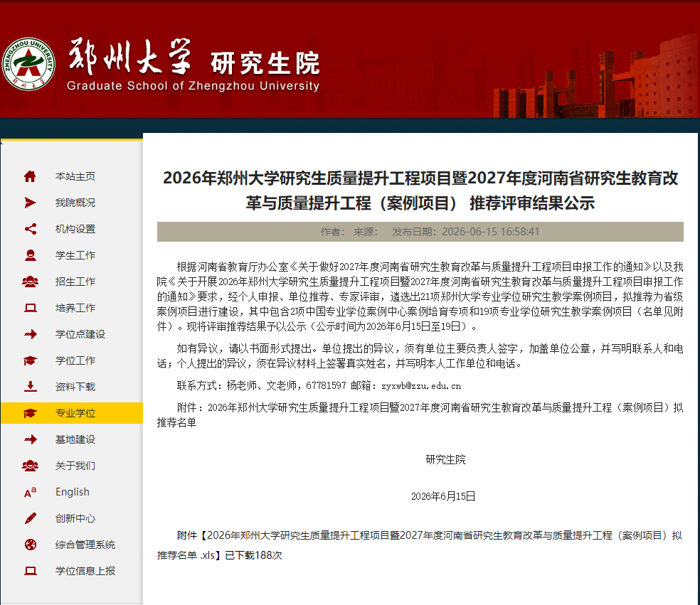Click the date 2026年6月15日 below signature
Viewport: 700px width, 605px height.
[443, 496]
